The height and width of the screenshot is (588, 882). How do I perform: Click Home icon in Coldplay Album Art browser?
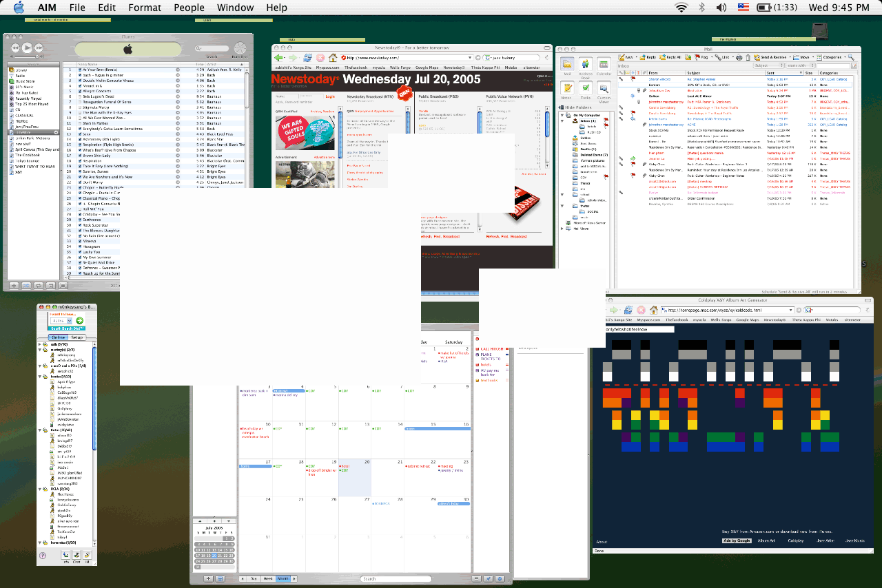653,310
